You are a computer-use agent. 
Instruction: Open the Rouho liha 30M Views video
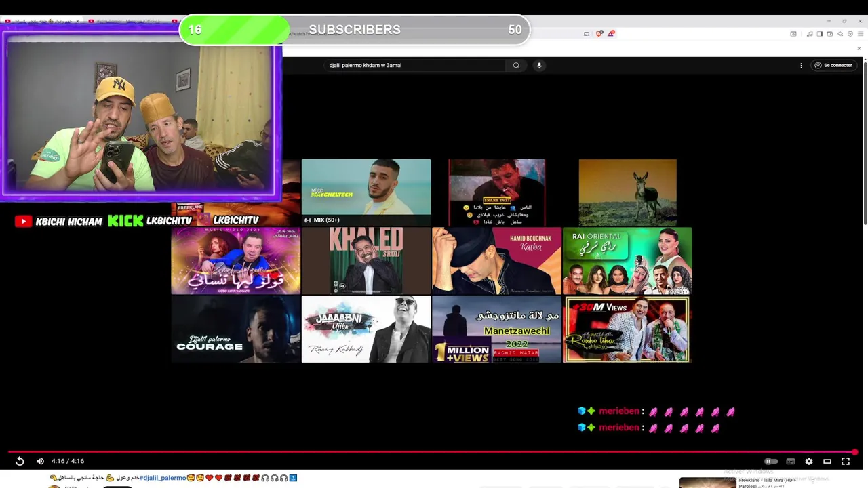pyautogui.click(x=627, y=329)
